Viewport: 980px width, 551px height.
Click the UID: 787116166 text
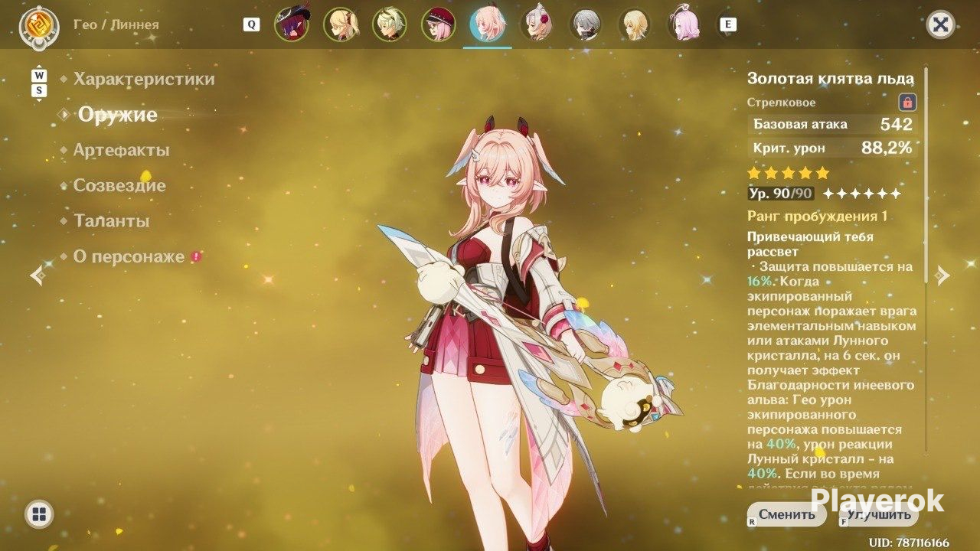coord(909,543)
